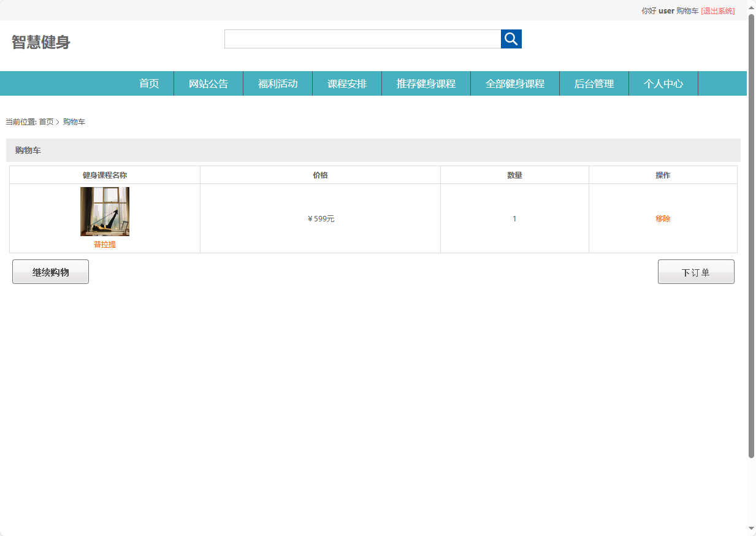Click the user name in top bar
756x536 pixels.
[666, 11]
